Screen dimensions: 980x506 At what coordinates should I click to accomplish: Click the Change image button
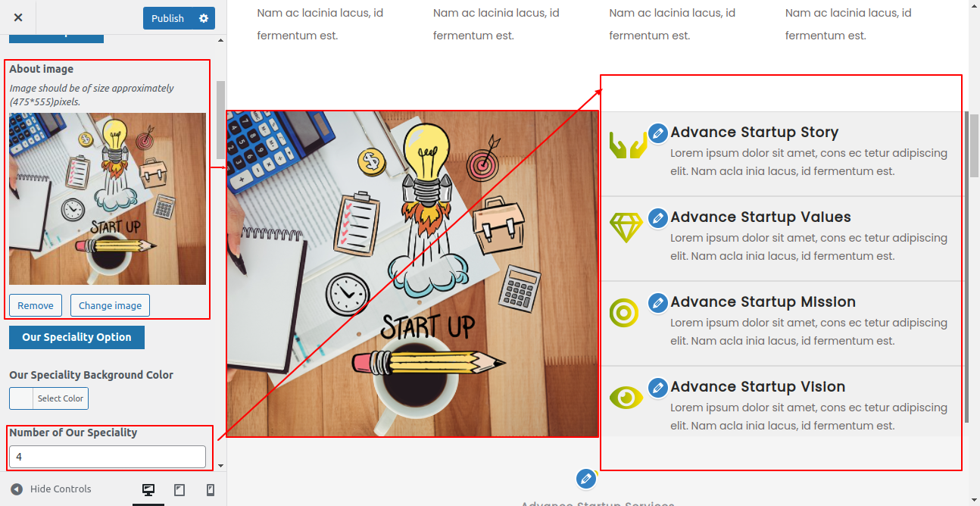(111, 305)
